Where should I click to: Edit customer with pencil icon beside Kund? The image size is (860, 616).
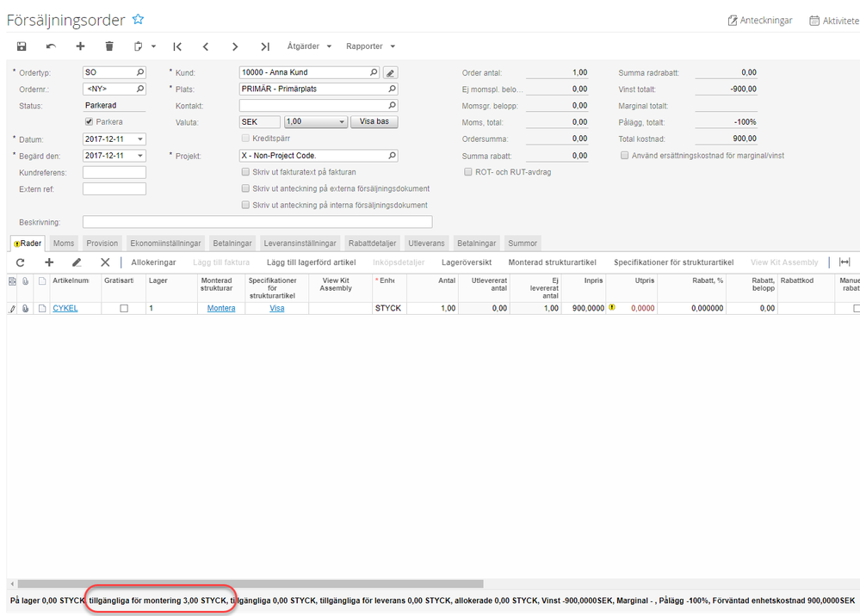coord(390,73)
